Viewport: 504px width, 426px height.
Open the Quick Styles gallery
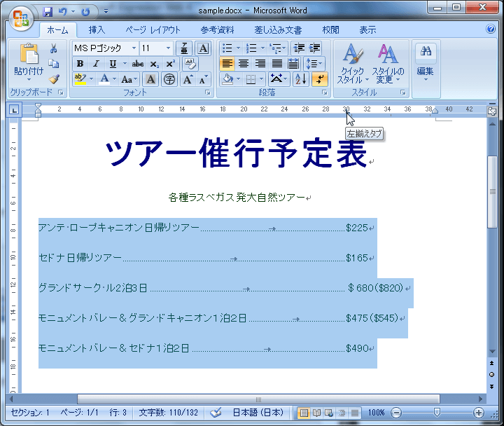353,64
